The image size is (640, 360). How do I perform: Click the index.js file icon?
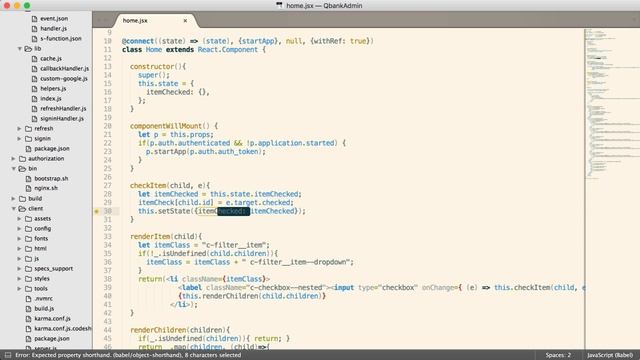coord(34,98)
